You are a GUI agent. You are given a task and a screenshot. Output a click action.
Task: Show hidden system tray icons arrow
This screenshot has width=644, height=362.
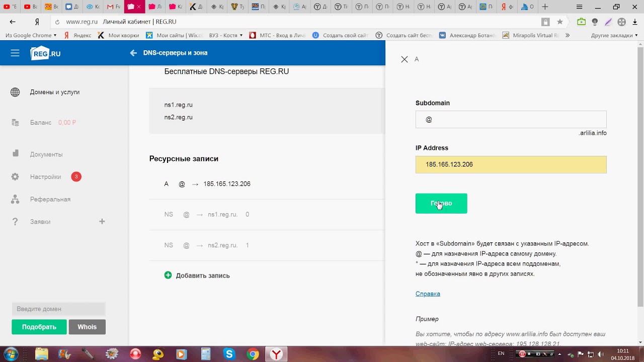559,354
